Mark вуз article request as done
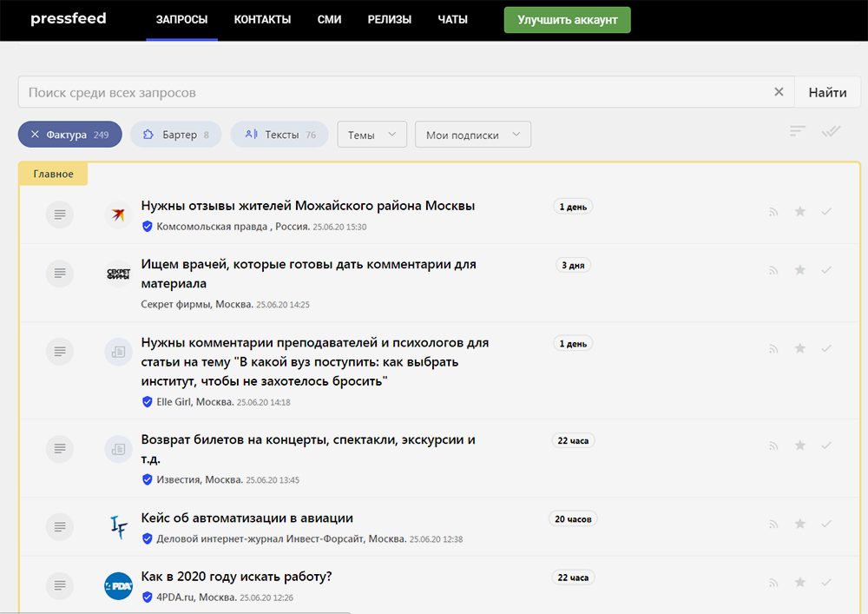 tap(826, 349)
